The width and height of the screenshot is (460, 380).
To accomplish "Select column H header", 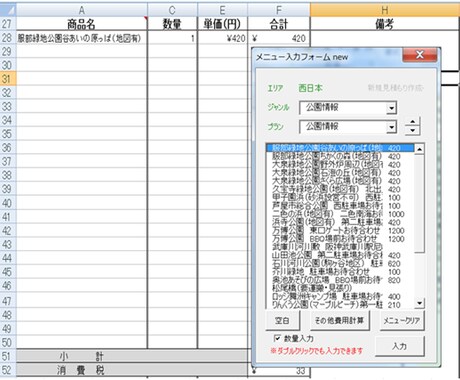I will pos(385,10).
